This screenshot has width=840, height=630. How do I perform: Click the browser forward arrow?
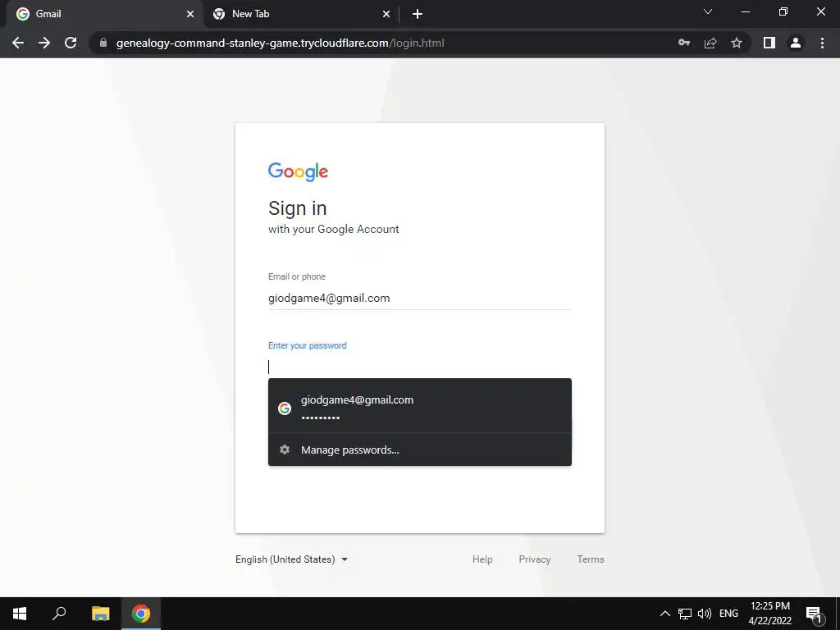(x=44, y=43)
